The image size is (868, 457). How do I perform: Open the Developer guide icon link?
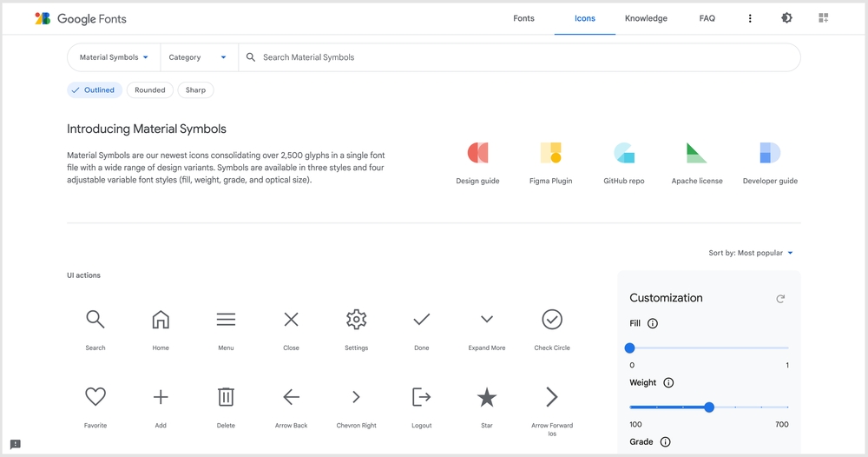tap(770, 153)
